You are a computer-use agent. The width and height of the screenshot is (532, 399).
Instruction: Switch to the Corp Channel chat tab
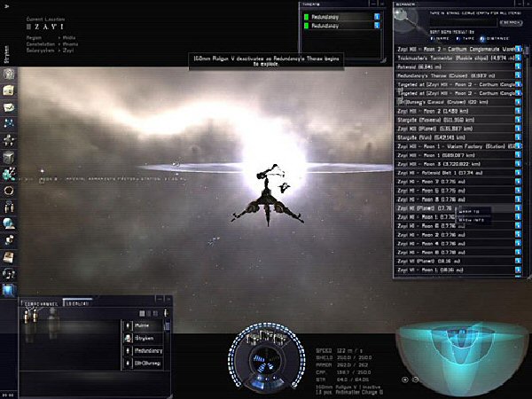[41, 303]
